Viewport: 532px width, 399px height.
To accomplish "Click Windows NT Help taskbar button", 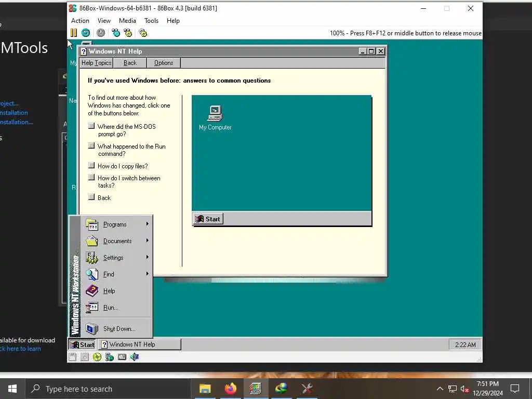I will pos(140,344).
